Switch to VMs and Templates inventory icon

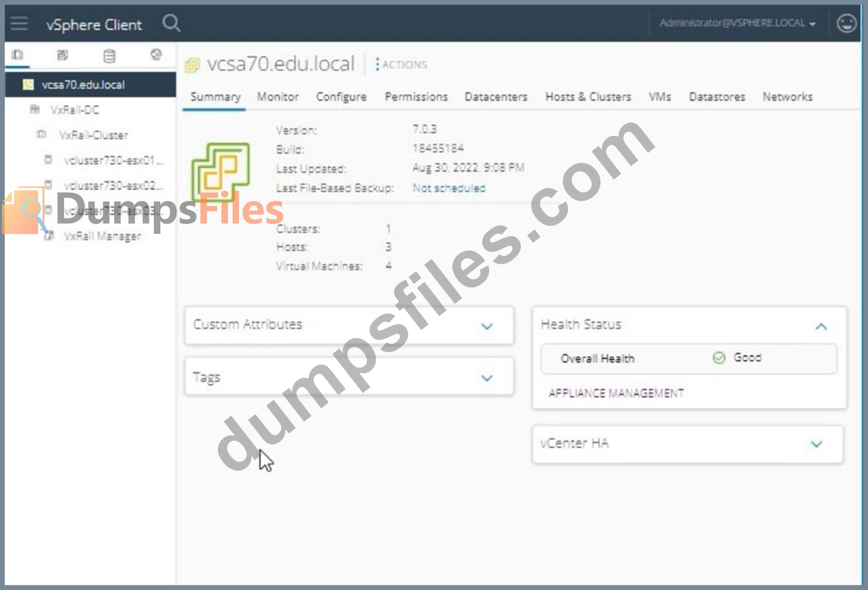point(63,55)
